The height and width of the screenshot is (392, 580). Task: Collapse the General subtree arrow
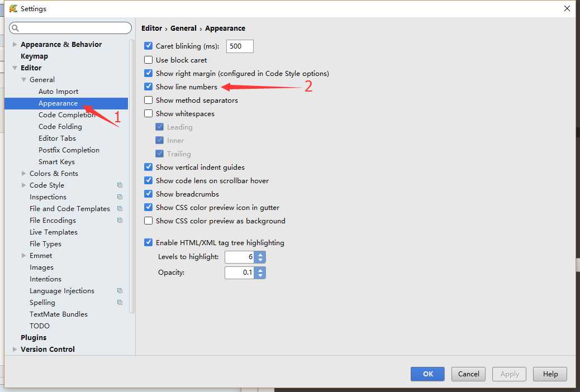point(23,79)
